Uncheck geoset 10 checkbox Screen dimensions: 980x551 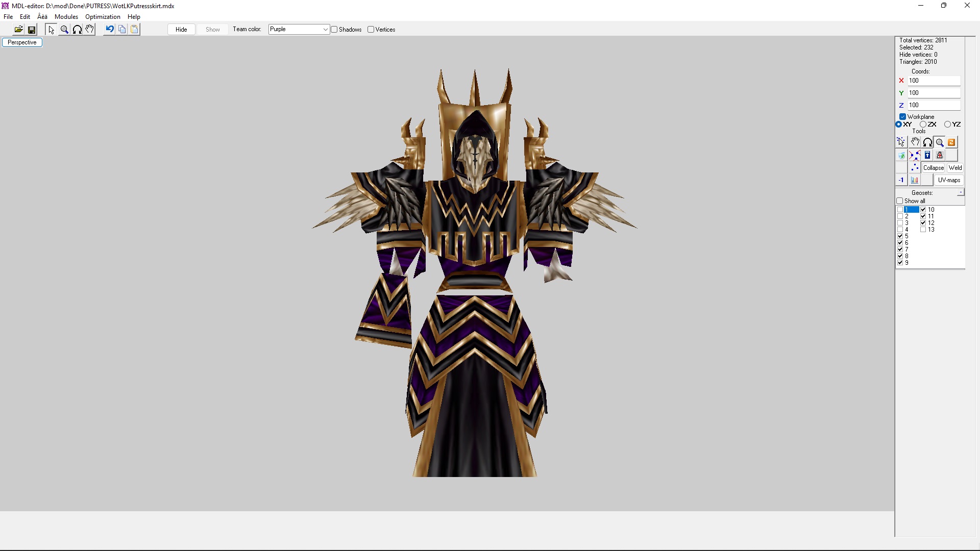(x=923, y=210)
